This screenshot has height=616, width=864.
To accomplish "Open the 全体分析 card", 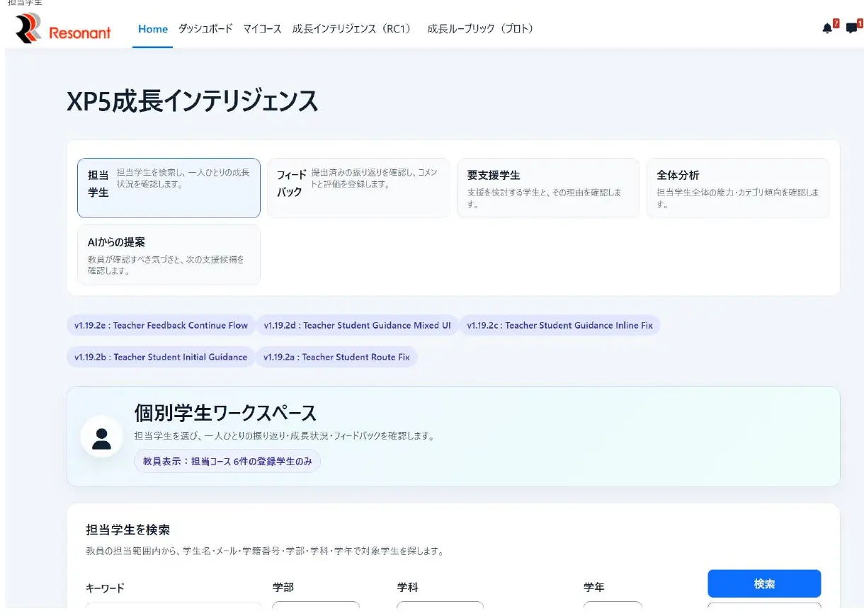I will pyautogui.click(x=738, y=188).
